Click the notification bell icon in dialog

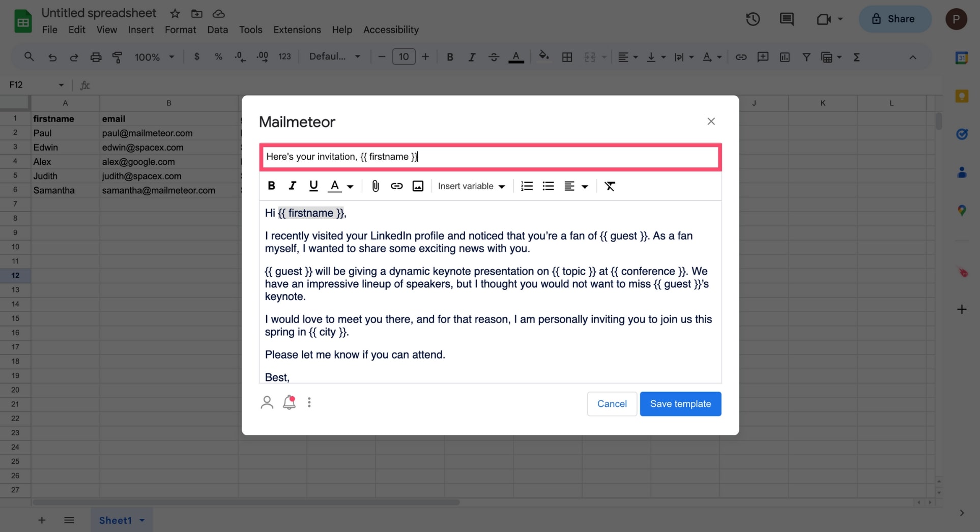coord(289,402)
